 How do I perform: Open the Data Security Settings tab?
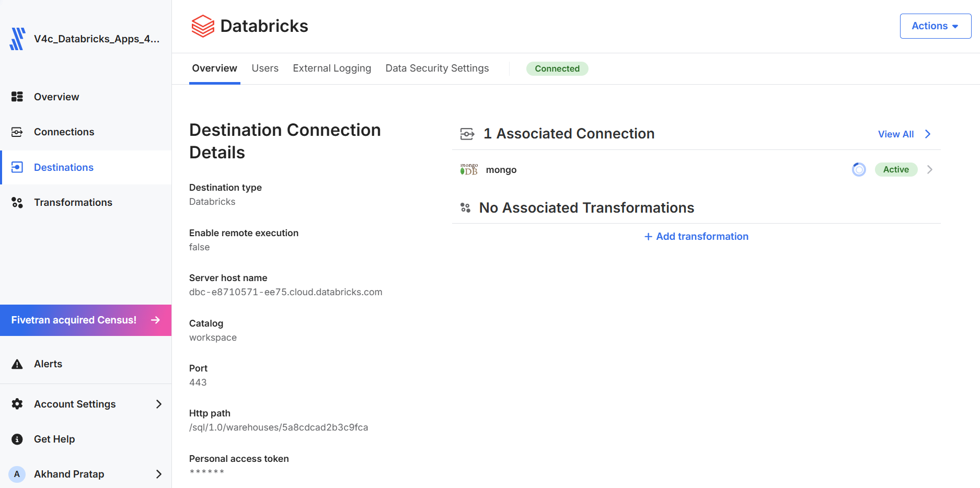coord(437,68)
